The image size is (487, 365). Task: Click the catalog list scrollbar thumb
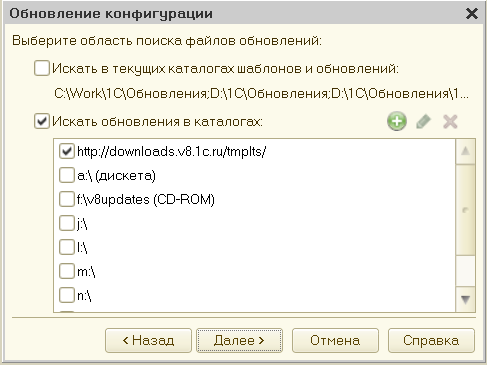coord(465,210)
